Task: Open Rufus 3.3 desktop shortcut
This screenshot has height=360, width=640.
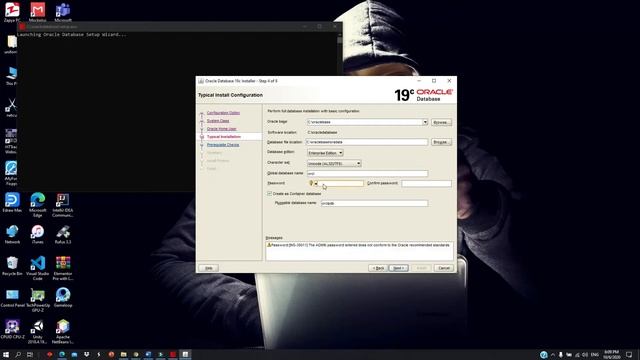Action: (x=63, y=234)
